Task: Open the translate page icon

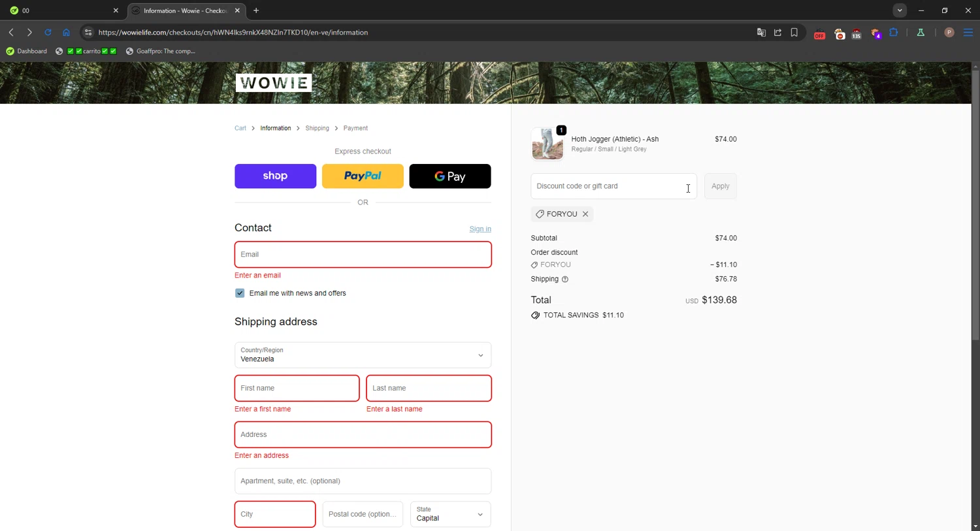Action: pyautogui.click(x=761, y=32)
